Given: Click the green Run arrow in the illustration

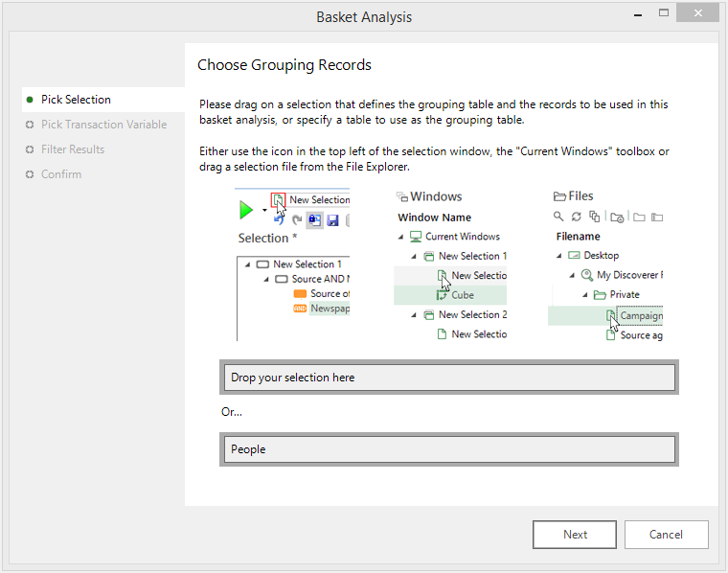Looking at the screenshot, I should [246, 210].
